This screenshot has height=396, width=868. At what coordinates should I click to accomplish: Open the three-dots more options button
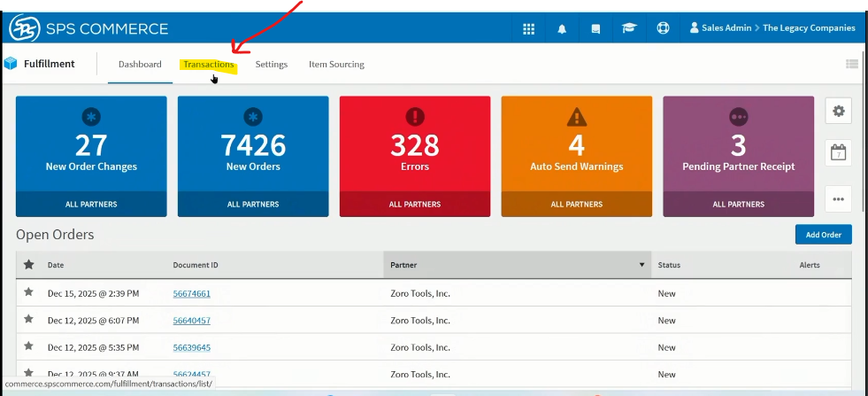pos(838,199)
